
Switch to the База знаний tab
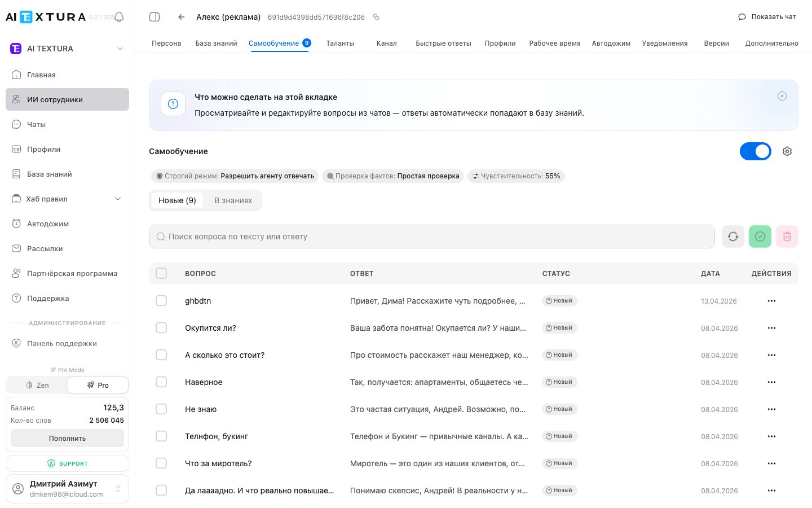click(216, 43)
